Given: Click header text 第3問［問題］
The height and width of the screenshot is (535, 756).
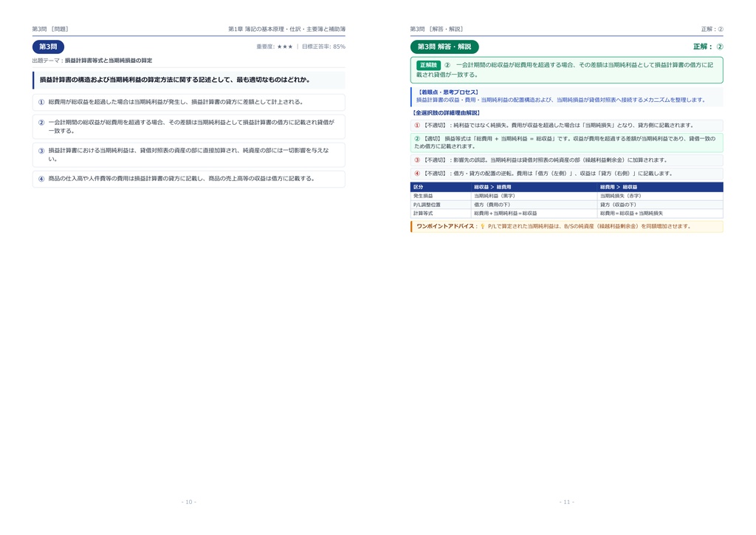Looking at the screenshot, I should click(51, 30).
